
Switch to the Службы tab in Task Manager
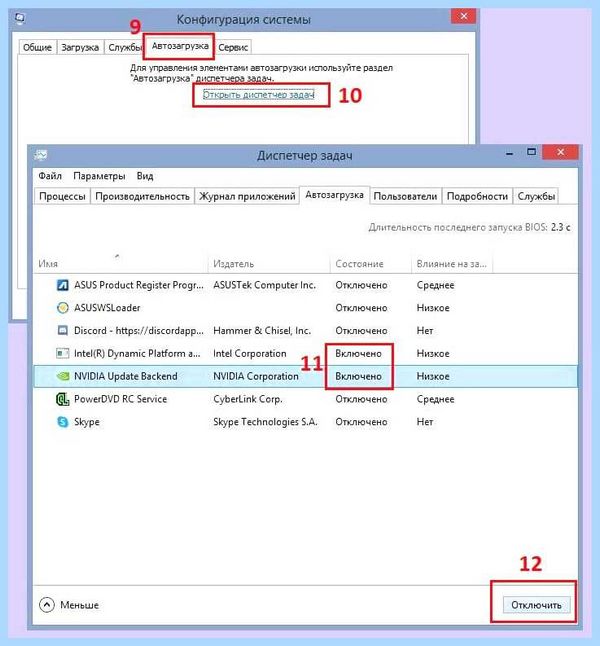click(536, 196)
